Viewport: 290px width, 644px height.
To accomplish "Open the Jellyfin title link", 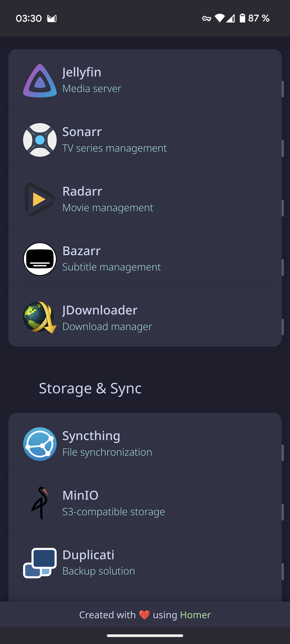I will tap(82, 72).
